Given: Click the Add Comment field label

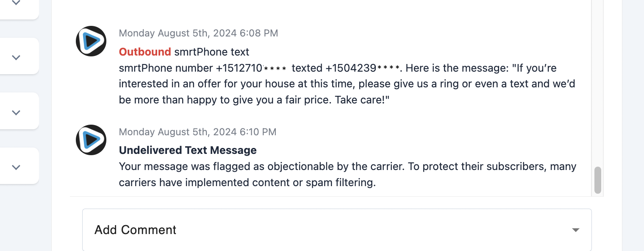Looking at the screenshot, I should tap(135, 230).
